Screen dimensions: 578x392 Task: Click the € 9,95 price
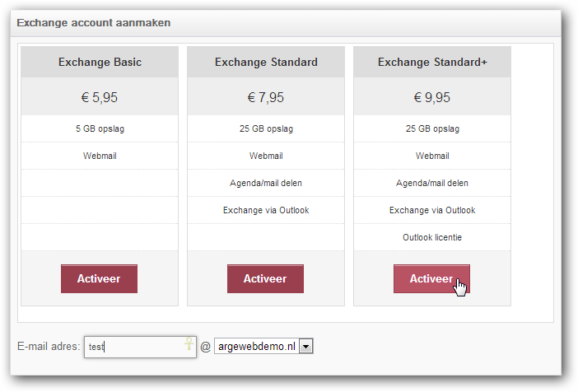click(432, 97)
